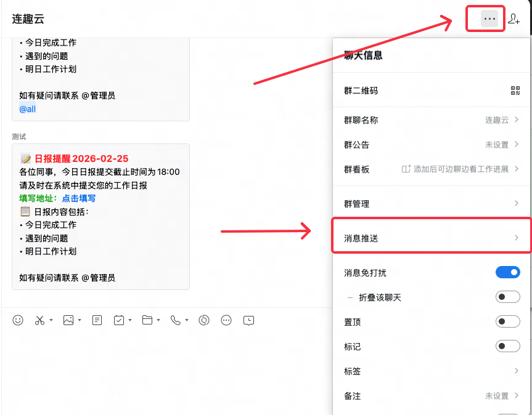
Task: Click the 点击填写 link
Action: pyautogui.click(x=78, y=198)
